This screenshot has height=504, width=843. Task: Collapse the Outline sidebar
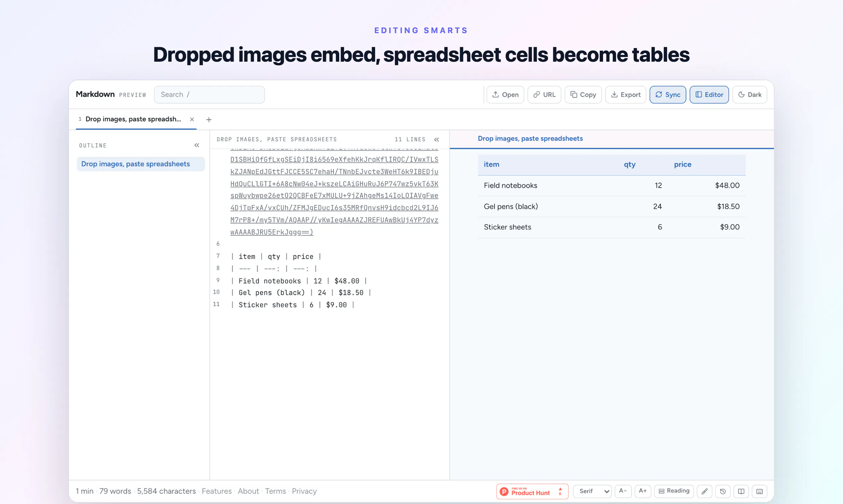197,145
